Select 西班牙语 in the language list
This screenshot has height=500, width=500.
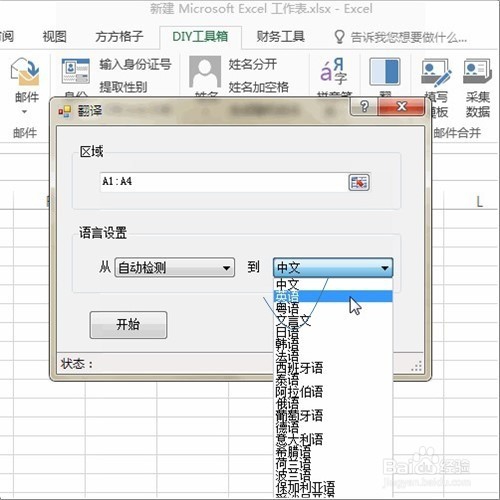(x=333, y=368)
